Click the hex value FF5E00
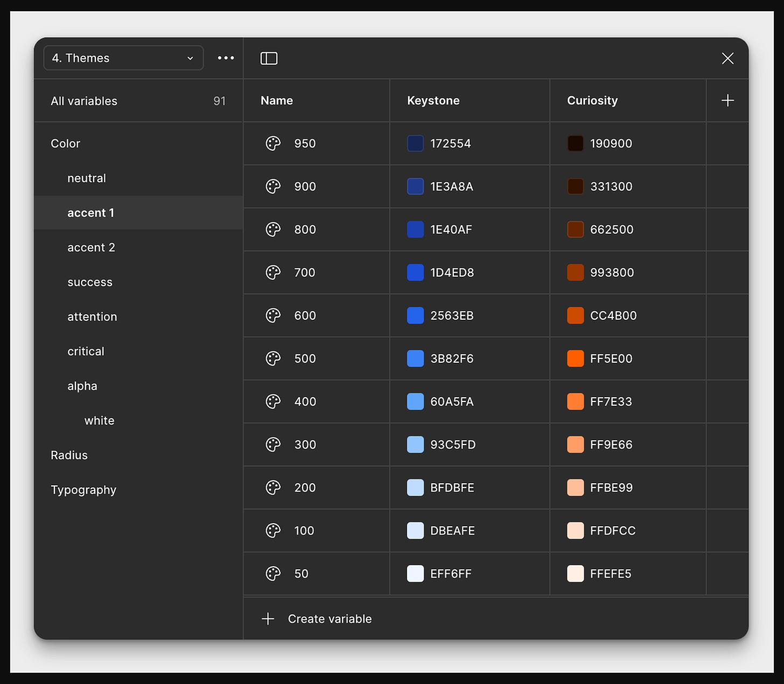This screenshot has width=784, height=684. coord(611,359)
